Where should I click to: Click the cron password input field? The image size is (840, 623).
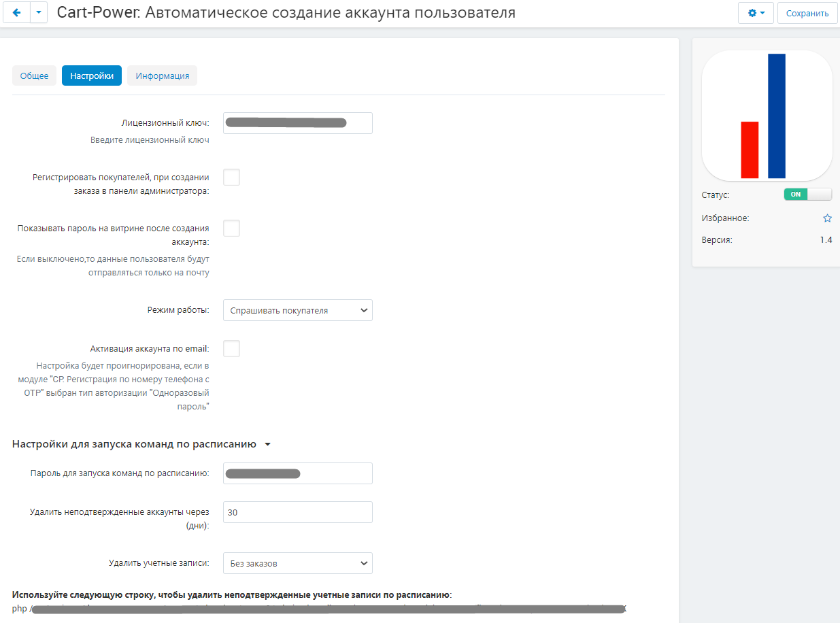pyautogui.click(x=298, y=473)
